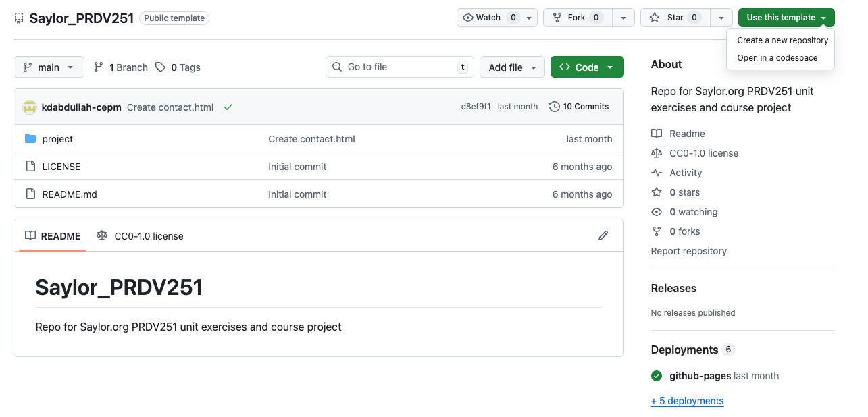Open the main branch selector dropdown
The height and width of the screenshot is (417, 868).
49,67
